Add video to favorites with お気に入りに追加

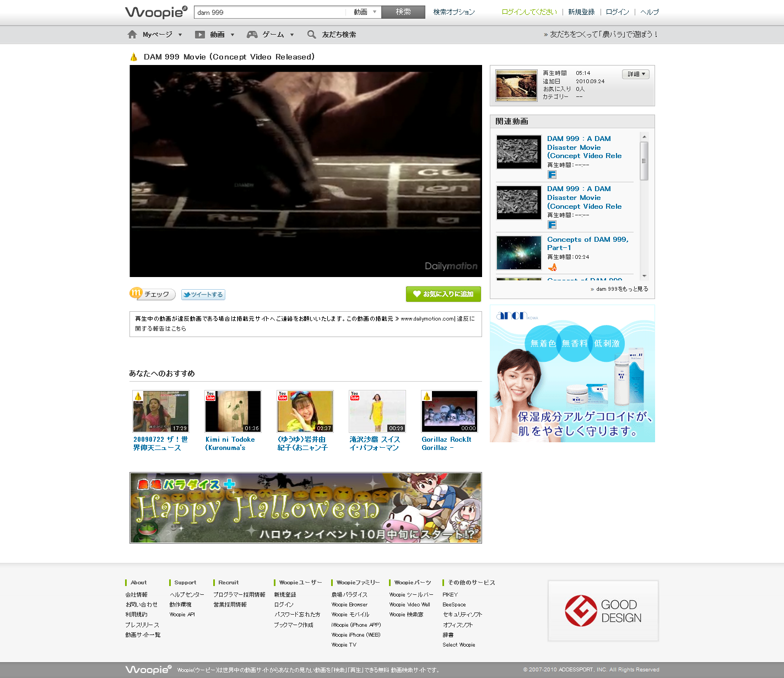pyautogui.click(x=443, y=294)
